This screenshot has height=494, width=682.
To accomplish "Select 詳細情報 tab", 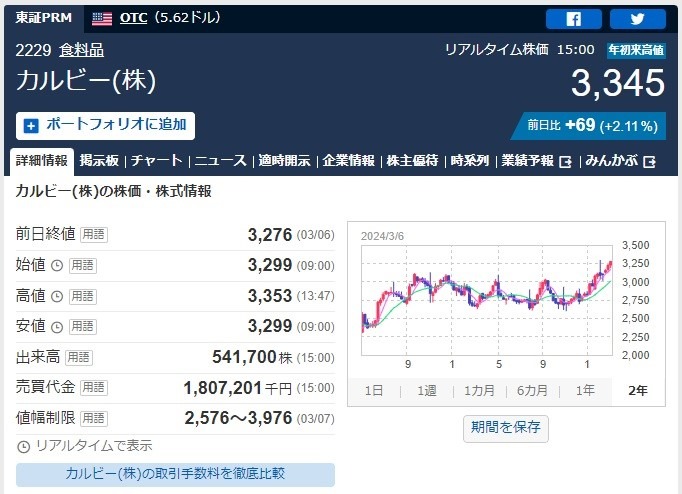I will click(42, 161).
